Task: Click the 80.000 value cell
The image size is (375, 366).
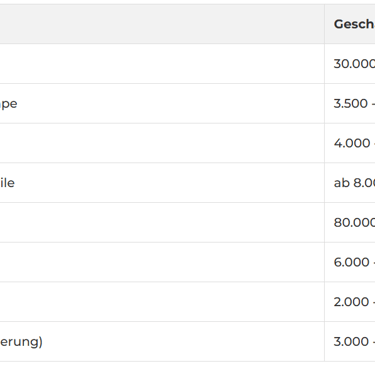Action: point(350,222)
